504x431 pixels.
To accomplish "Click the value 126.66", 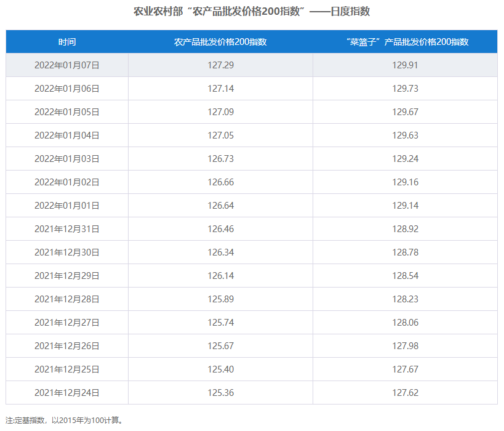I will click(x=220, y=182).
